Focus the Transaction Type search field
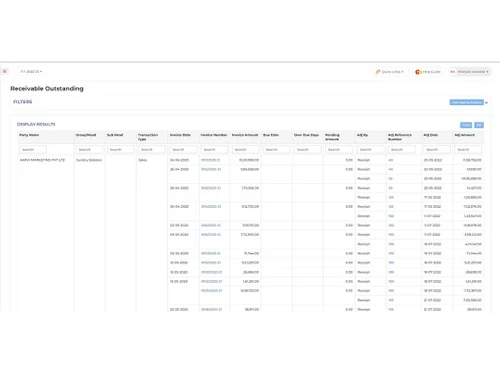Screen dimensions: 500x375 tap(152, 150)
